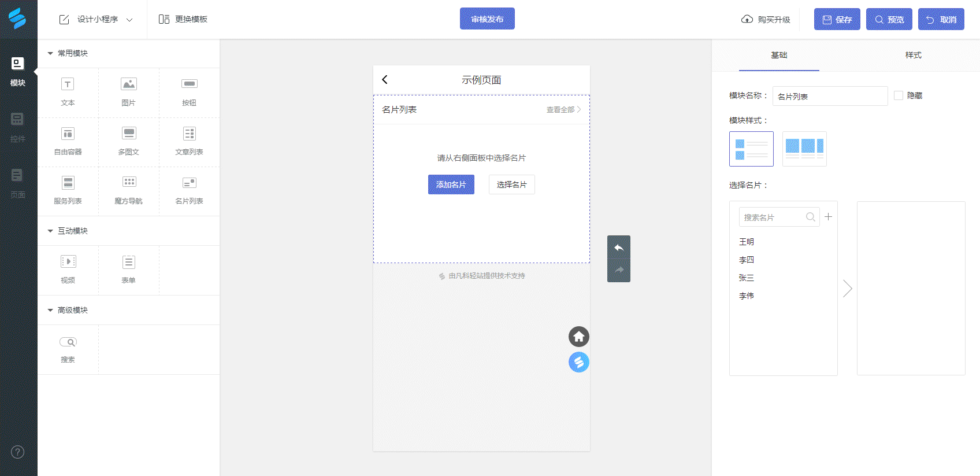Click the 选择名片 button in the preview
The width and height of the screenshot is (980, 476).
click(512, 185)
